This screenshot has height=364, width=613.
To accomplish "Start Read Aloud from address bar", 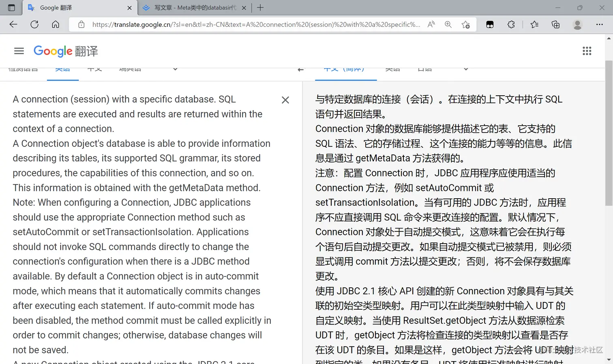I will (431, 24).
